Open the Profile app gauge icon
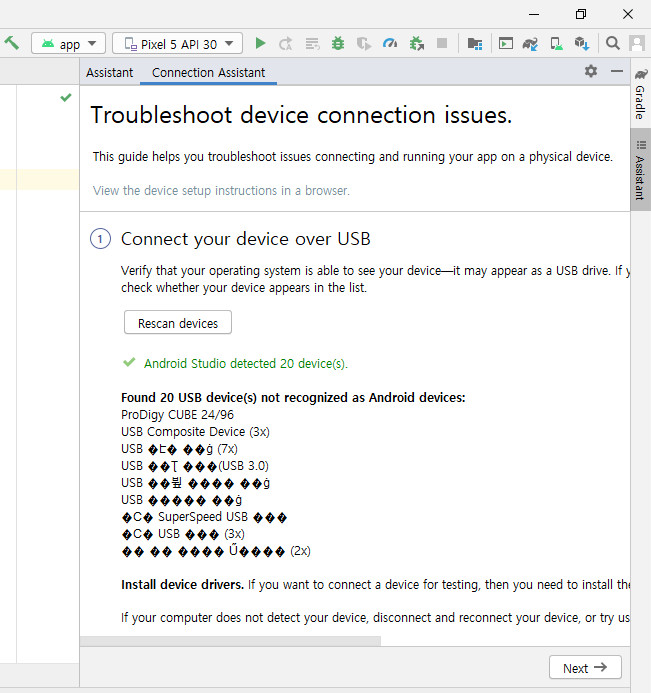The height and width of the screenshot is (693, 651). 390,43
